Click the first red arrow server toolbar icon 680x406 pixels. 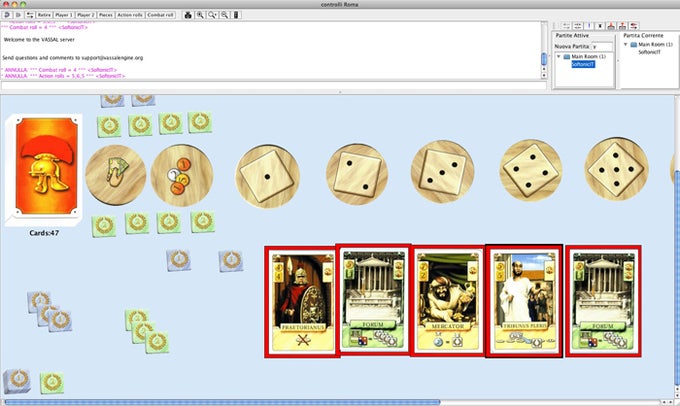611,26
